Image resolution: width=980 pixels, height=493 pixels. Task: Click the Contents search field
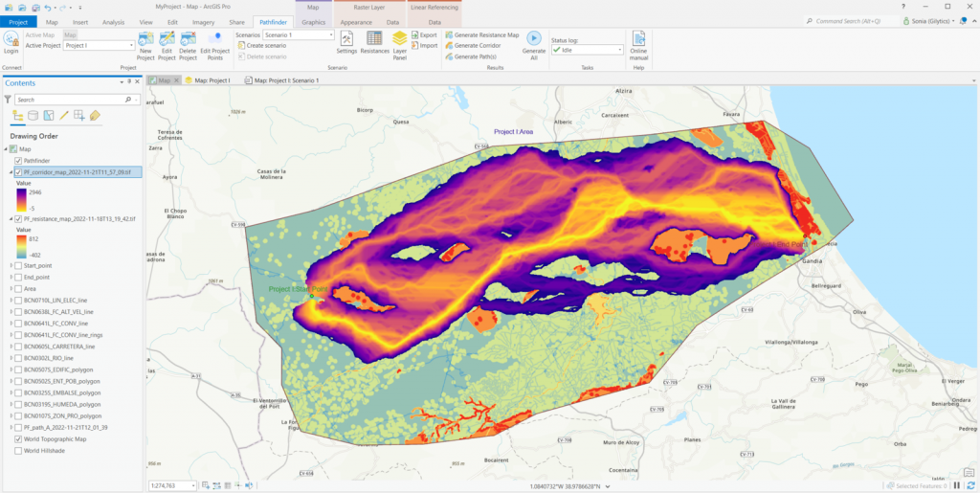(x=78, y=100)
